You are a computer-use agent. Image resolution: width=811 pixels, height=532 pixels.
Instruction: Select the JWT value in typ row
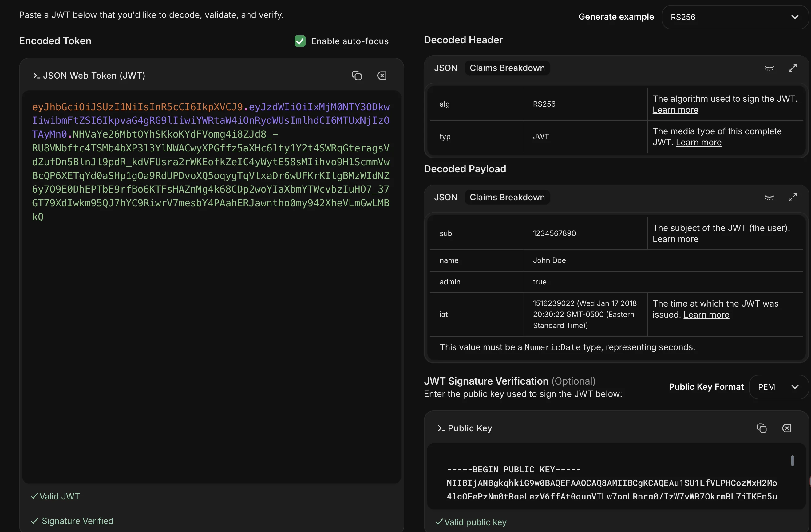(x=541, y=137)
